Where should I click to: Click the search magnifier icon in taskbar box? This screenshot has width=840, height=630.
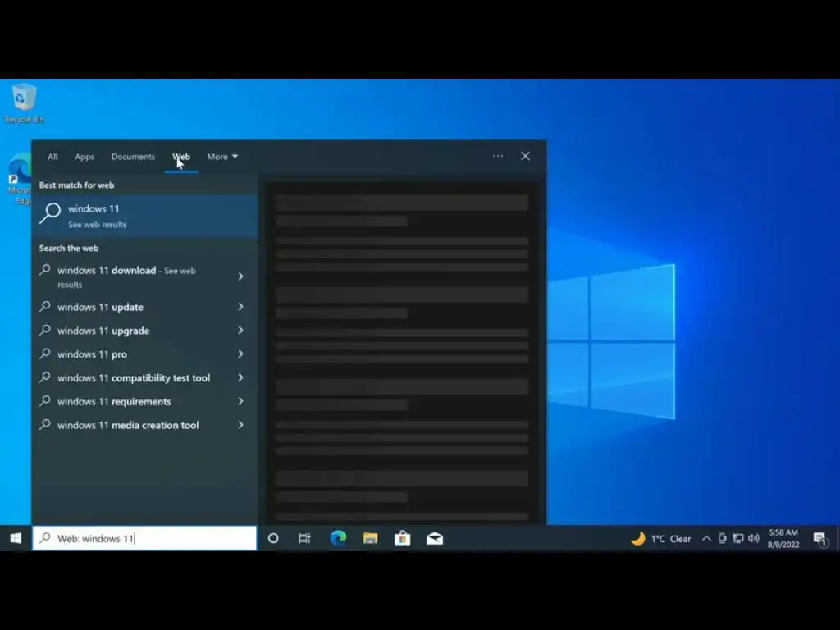click(x=46, y=538)
